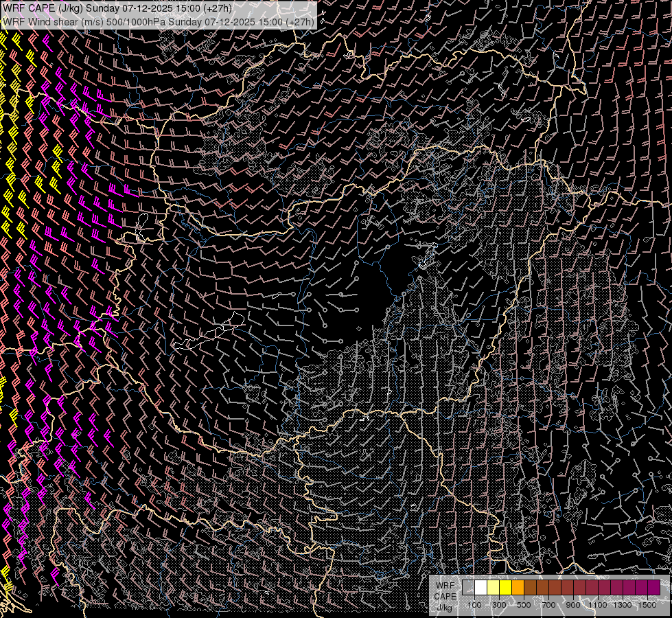This screenshot has width=672, height=618.
Task: Click the WRF CAPE title line at the top
Action: pos(117,8)
